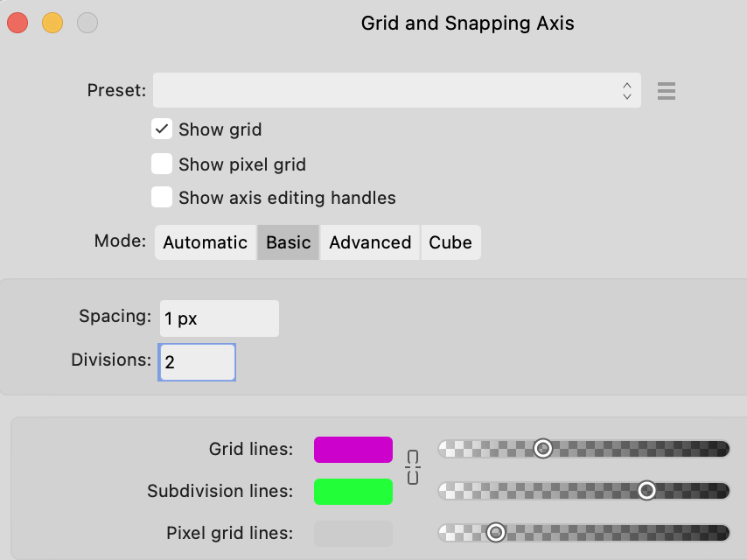Switch Mode to Automatic
Screen dimensions: 747x560
[x=205, y=242]
